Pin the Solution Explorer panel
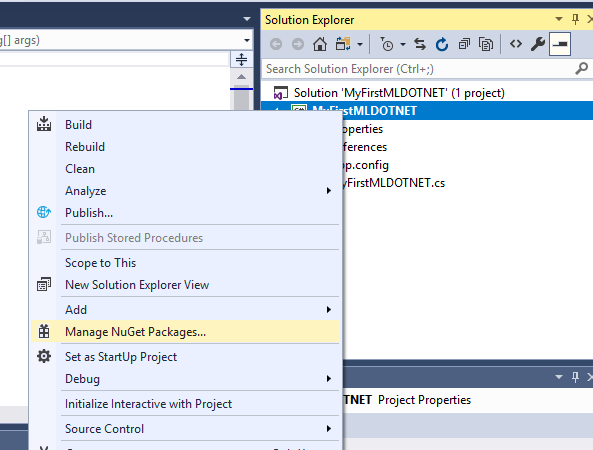Viewport: 593px width, 450px height. (x=575, y=19)
